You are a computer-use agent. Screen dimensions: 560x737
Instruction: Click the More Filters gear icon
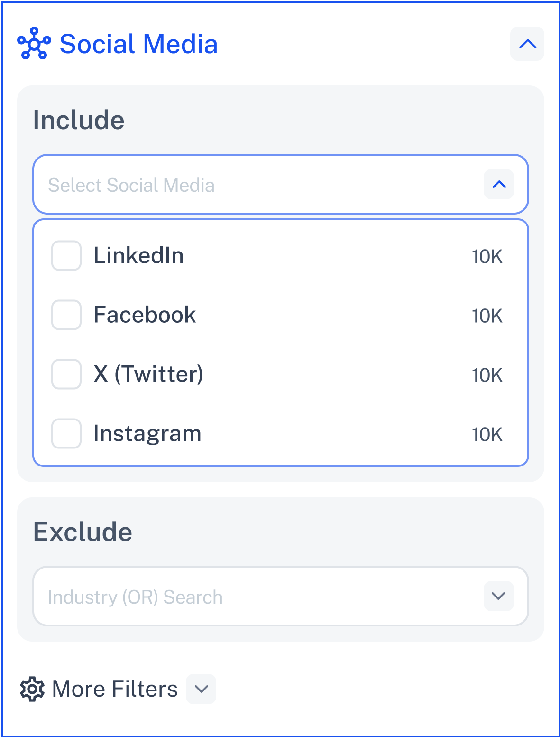point(32,689)
